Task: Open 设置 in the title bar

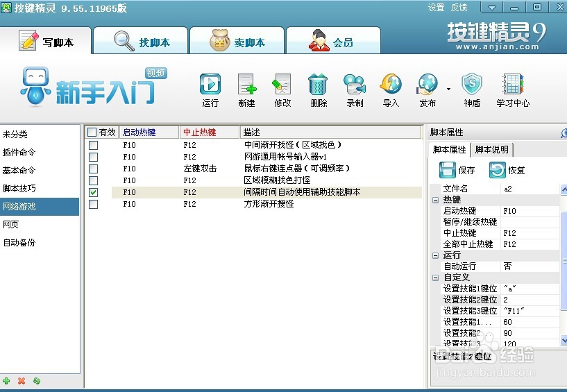Action: [x=436, y=8]
